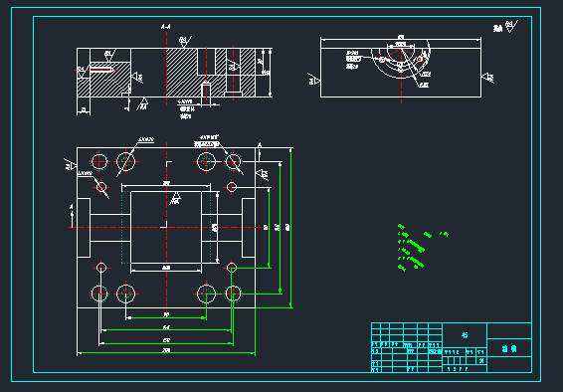The image size is (563, 392).
Task: Click the section arrow A at the plan view's top-right
Action: pyautogui.click(x=260, y=151)
